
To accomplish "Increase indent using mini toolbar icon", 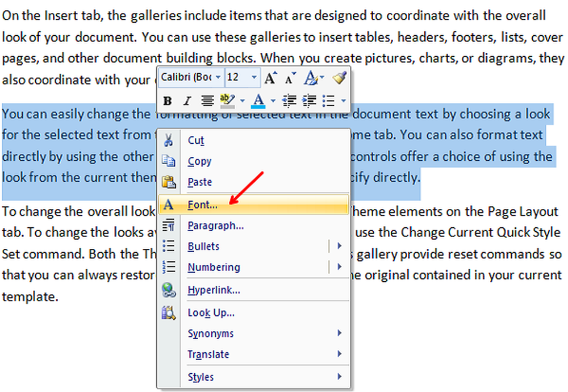I will click(x=309, y=101).
